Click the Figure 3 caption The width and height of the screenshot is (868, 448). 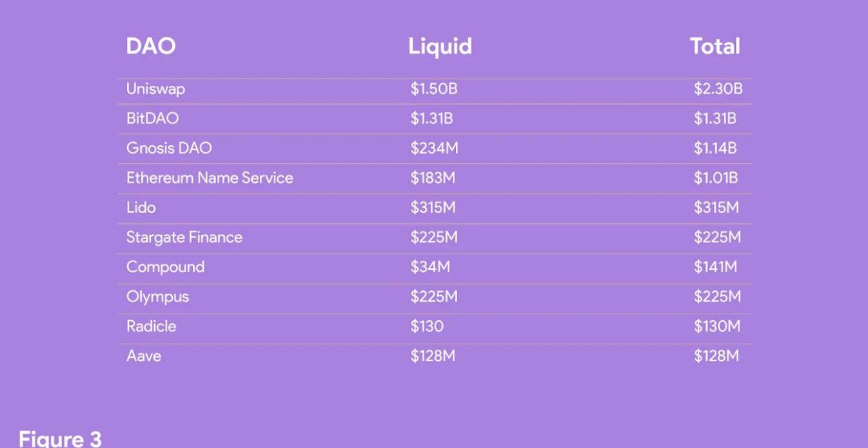tap(60, 440)
